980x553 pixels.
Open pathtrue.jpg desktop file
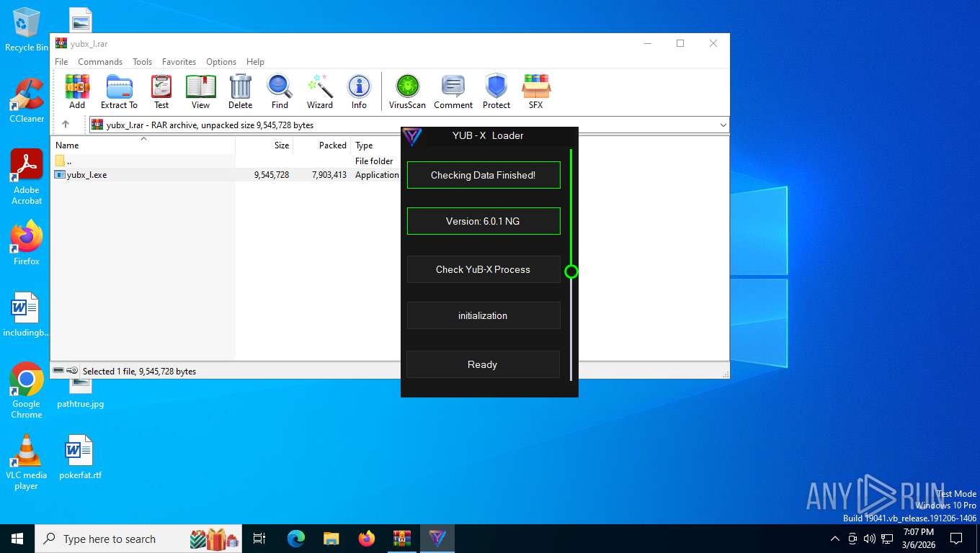tap(80, 394)
